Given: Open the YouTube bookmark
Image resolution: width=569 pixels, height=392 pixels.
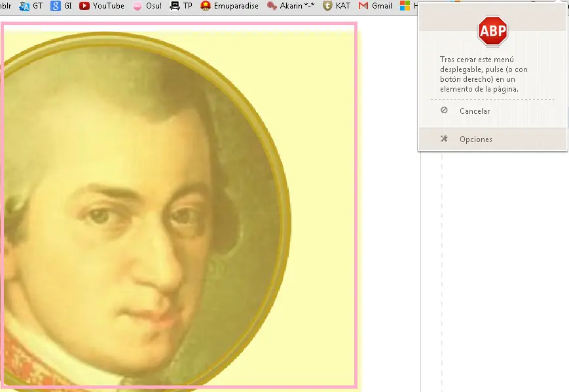Looking at the screenshot, I should tap(102, 6).
